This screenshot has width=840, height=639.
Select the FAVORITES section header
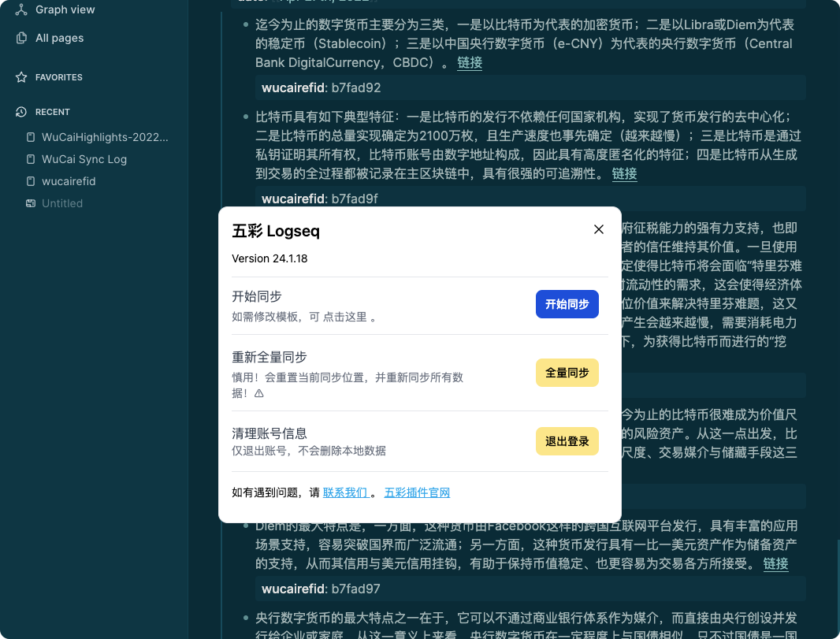pyautogui.click(x=59, y=77)
